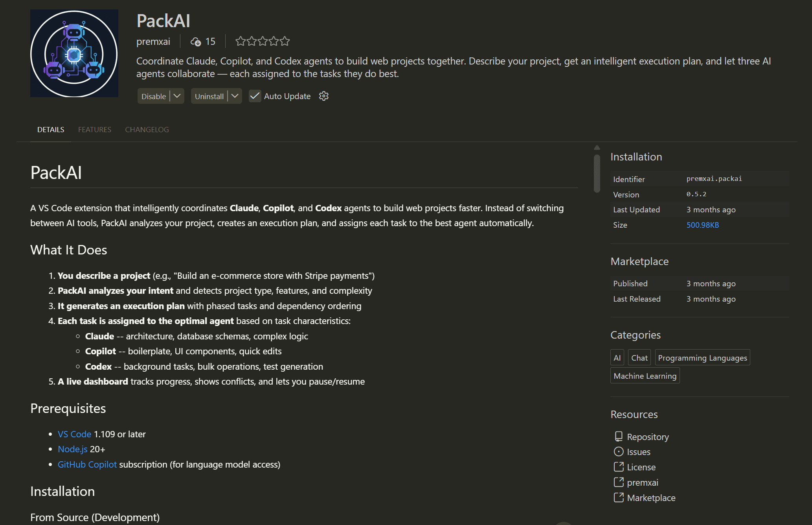
Task: Expand the Disable button dropdown arrow
Action: tap(177, 96)
